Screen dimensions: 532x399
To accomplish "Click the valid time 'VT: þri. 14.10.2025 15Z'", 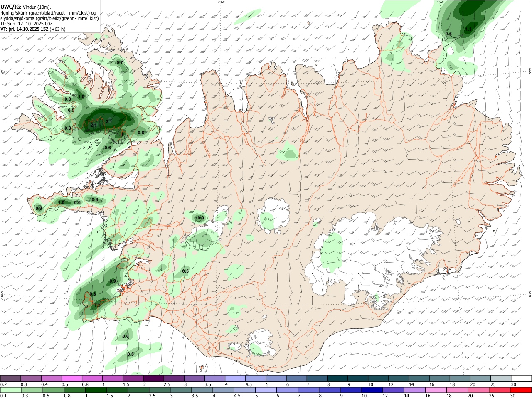I will [25, 29].
